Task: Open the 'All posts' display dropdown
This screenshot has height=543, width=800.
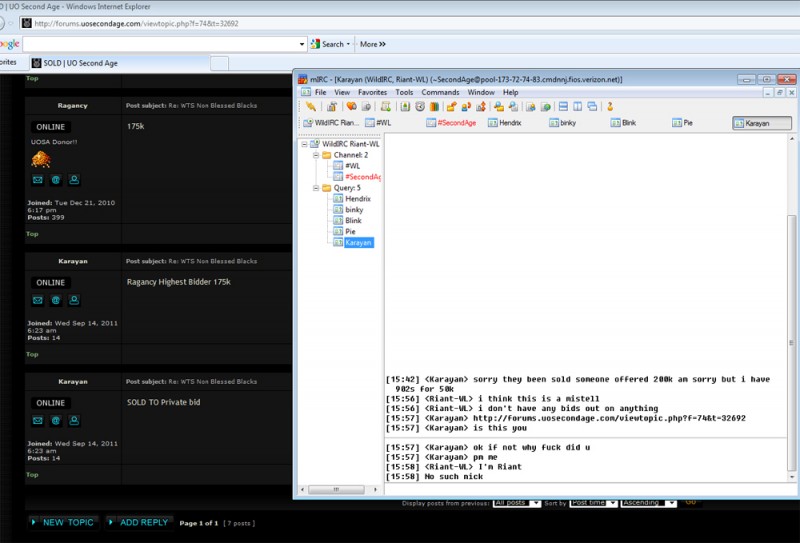Action: pos(517,502)
